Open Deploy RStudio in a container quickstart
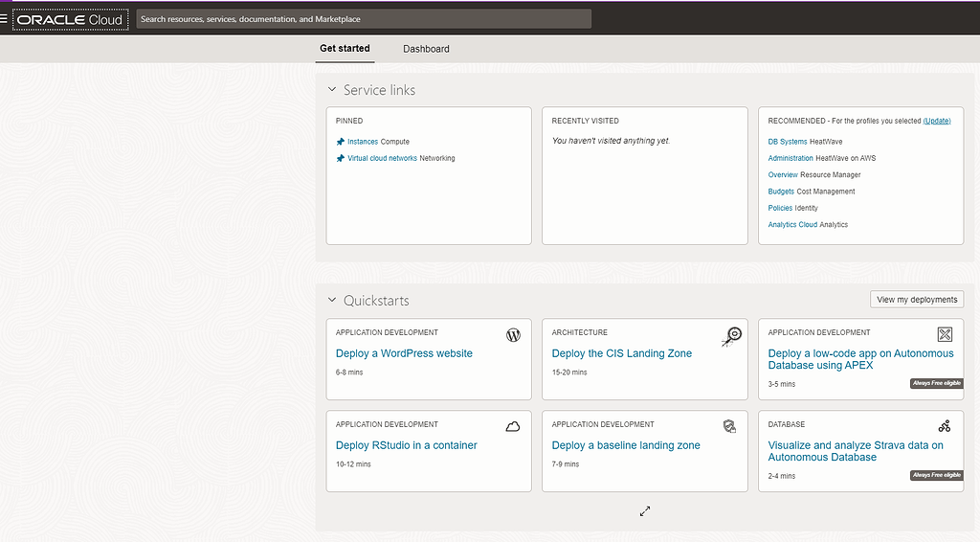Image resolution: width=980 pixels, height=542 pixels. 406,445
